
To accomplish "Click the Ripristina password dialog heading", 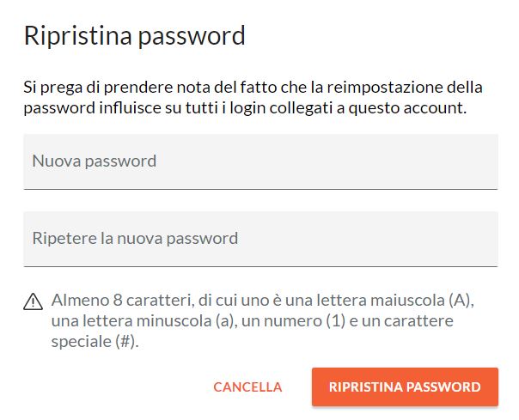I will pos(134,36).
